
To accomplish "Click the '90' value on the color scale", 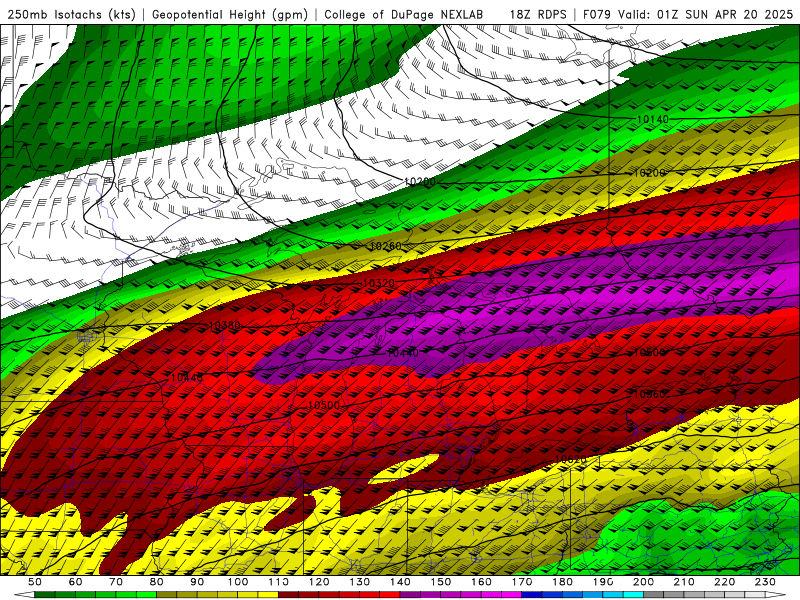I will pyautogui.click(x=197, y=582).
